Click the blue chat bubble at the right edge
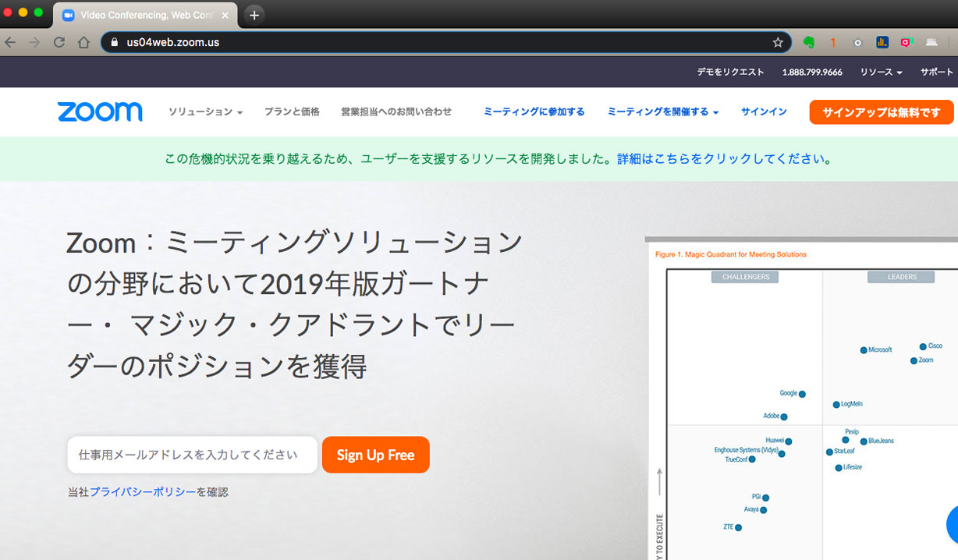Image resolution: width=958 pixels, height=560 pixels. click(953, 524)
